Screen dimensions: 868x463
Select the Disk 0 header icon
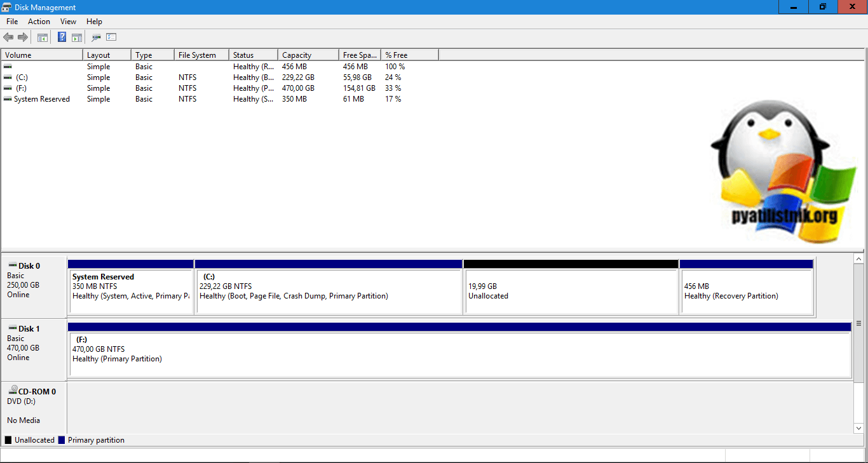[12, 265]
